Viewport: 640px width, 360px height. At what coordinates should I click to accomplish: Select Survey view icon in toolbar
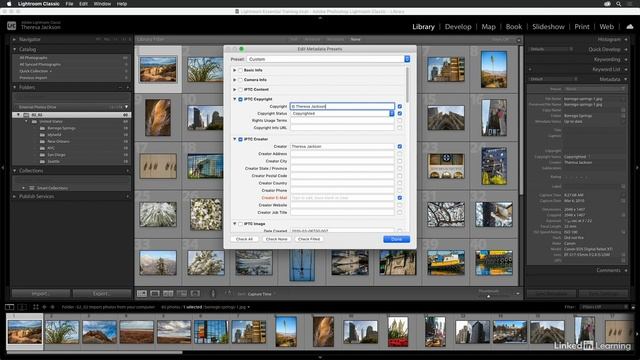point(182,293)
